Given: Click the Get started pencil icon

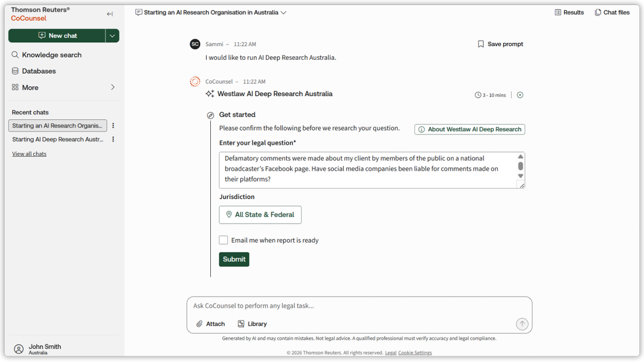Looking at the screenshot, I should click(x=210, y=115).
